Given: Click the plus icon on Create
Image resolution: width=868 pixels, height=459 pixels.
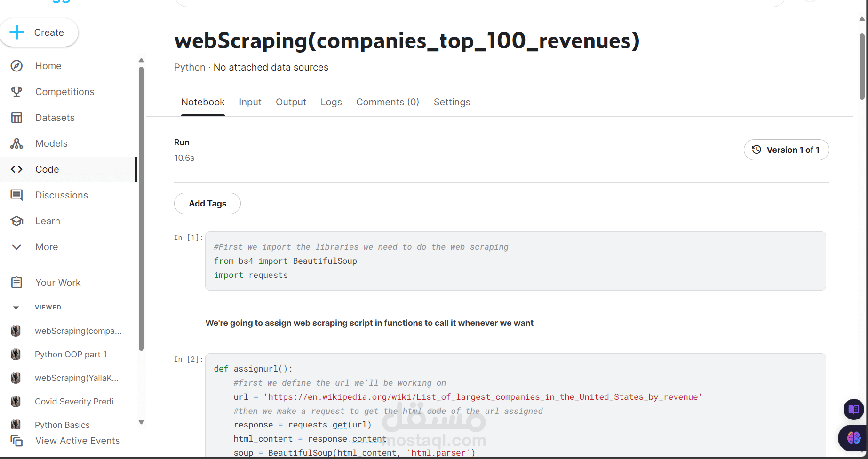Looking at the screenshot, I should pyautogui.click(x=17, y=32).
